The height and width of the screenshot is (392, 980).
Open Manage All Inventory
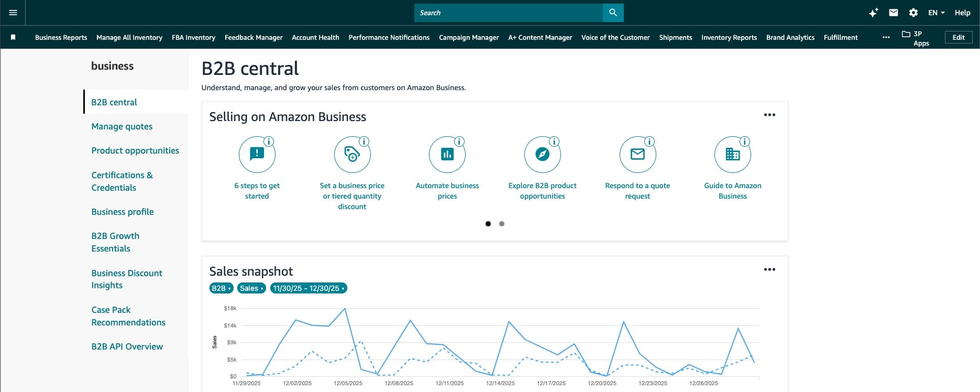point(129,37)
